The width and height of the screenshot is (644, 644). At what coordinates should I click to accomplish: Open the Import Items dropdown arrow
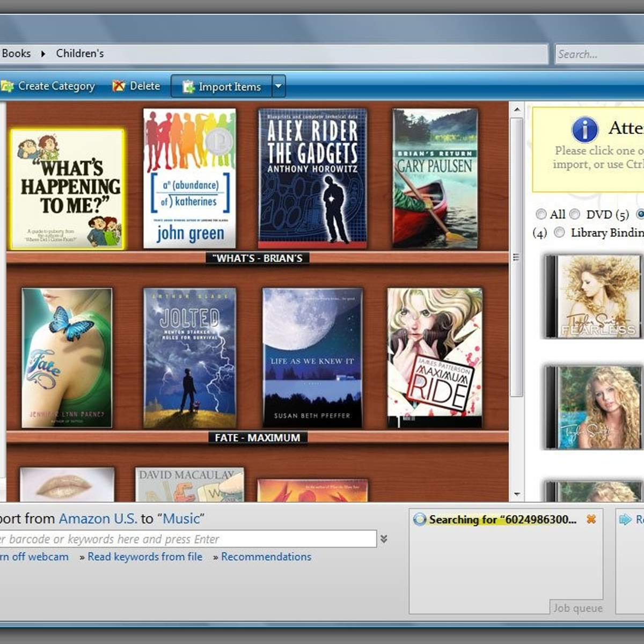coord(278,86)
